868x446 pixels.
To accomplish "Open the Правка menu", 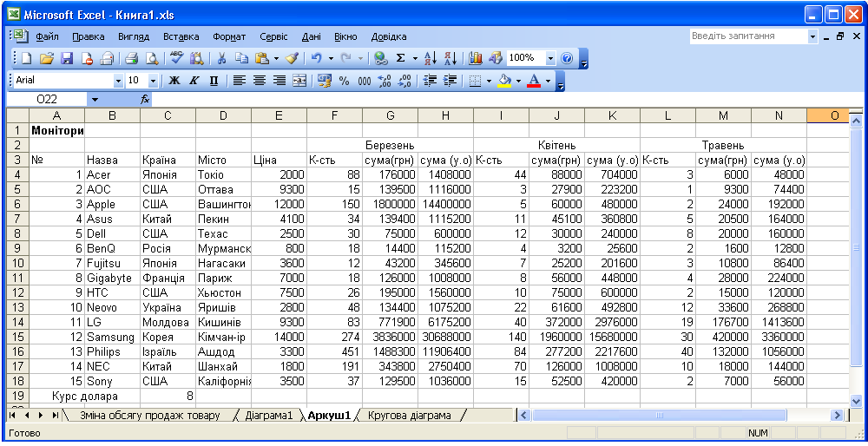I will tap(88, 36).
